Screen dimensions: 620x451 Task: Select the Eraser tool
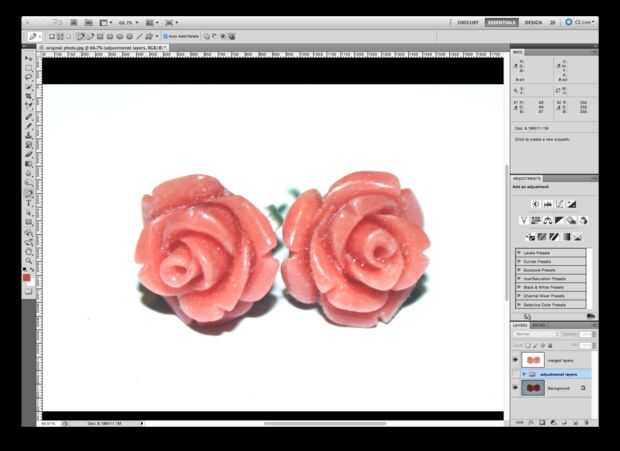click(29, 155)
